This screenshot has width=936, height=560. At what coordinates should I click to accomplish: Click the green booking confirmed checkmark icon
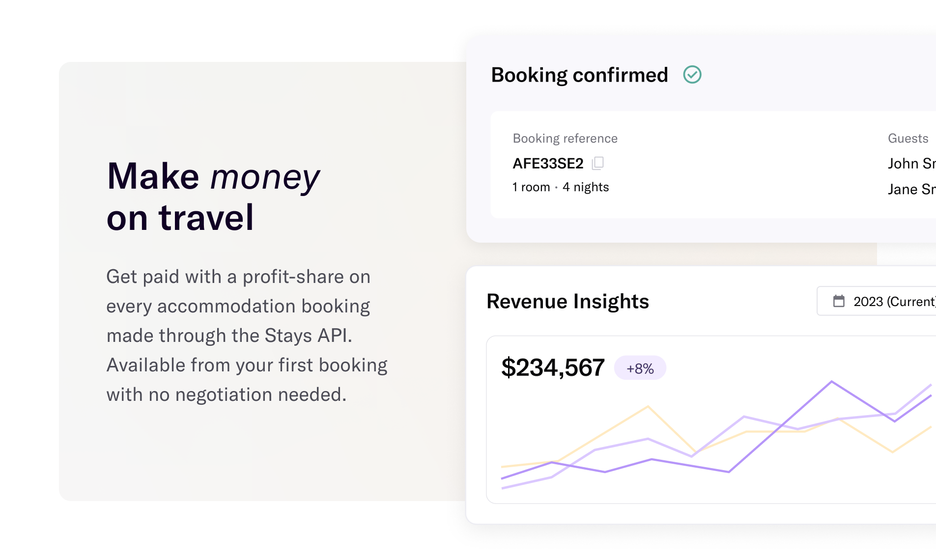(692, 75)
